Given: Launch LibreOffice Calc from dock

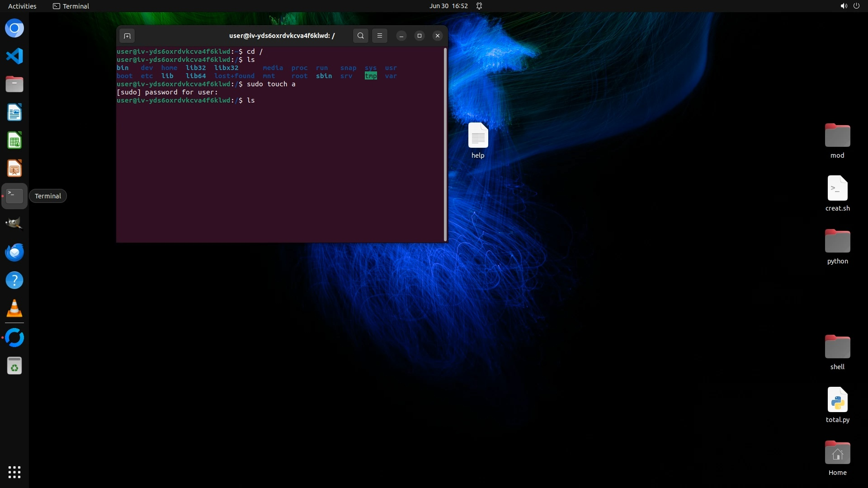Looking at the screenshot, I should (x=14, y=141).
